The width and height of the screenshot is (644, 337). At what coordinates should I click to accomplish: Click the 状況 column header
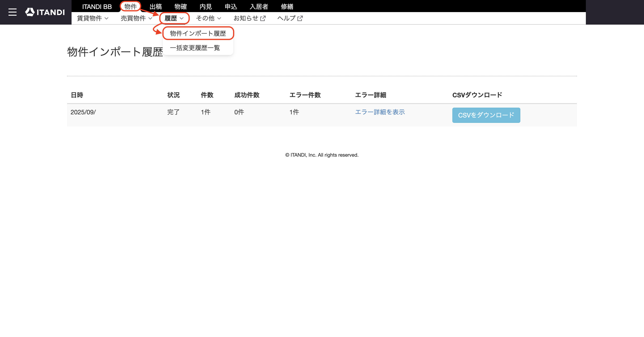174,95
